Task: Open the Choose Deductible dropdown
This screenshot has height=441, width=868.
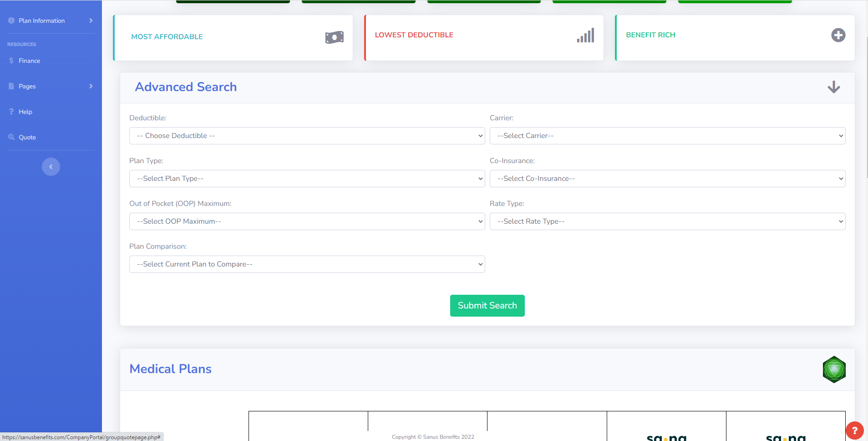Action: coord(307,135)
